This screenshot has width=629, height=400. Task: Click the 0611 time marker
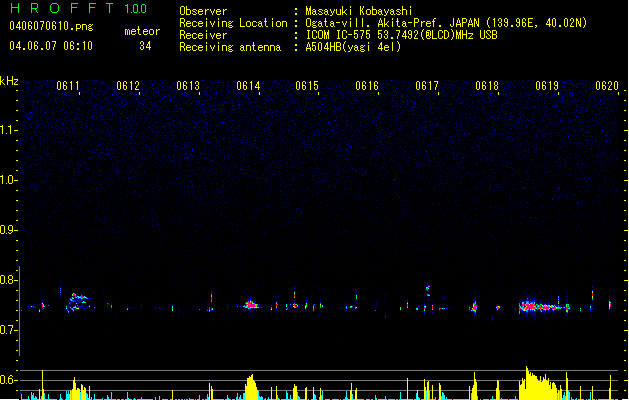pyautogui.click(x=68, y=86)
